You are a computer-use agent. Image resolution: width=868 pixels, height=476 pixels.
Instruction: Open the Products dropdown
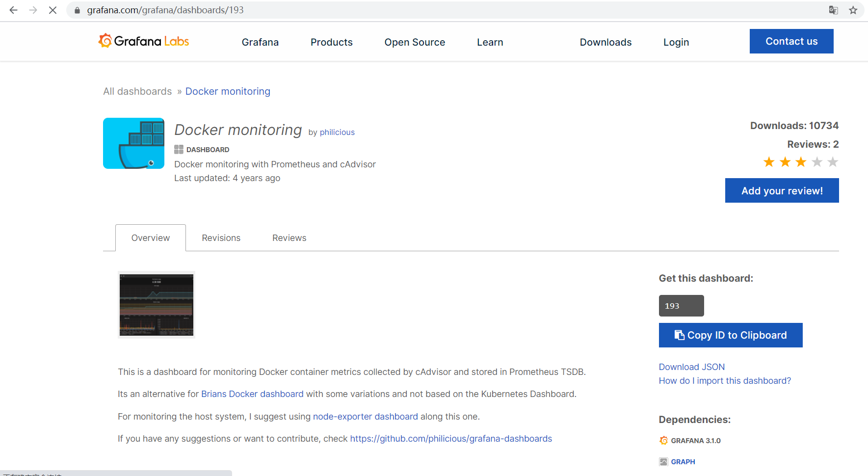click(x=331, y=42)
